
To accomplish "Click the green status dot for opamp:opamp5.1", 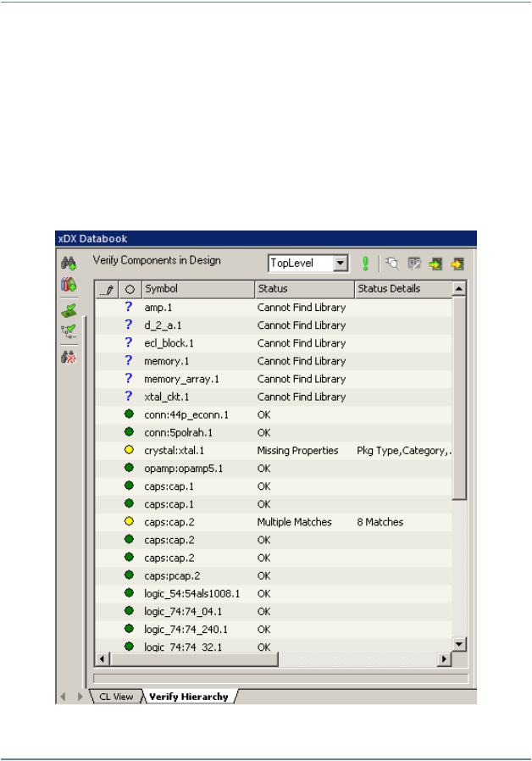I will (x=129, y=468).
